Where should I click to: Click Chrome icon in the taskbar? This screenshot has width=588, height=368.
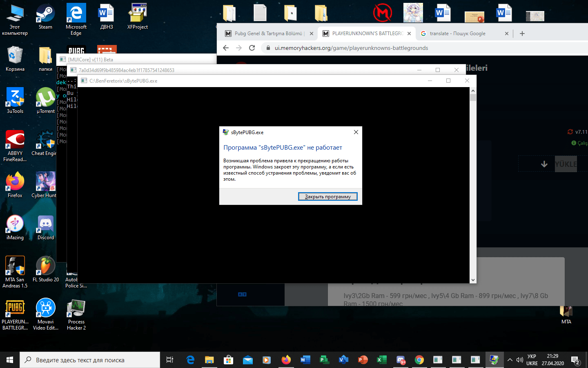point(419,360)
